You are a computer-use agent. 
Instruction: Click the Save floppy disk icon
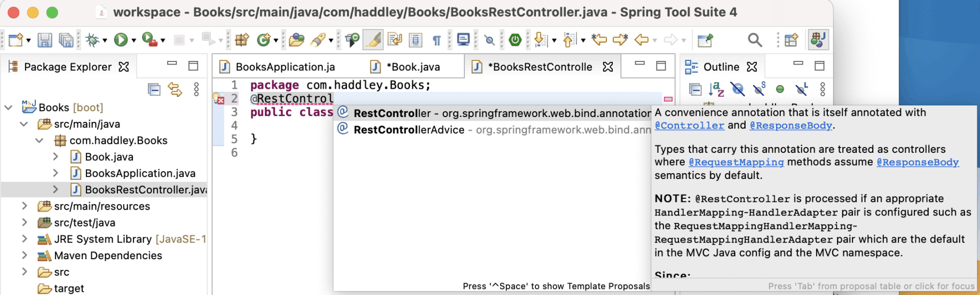[45, 40]
